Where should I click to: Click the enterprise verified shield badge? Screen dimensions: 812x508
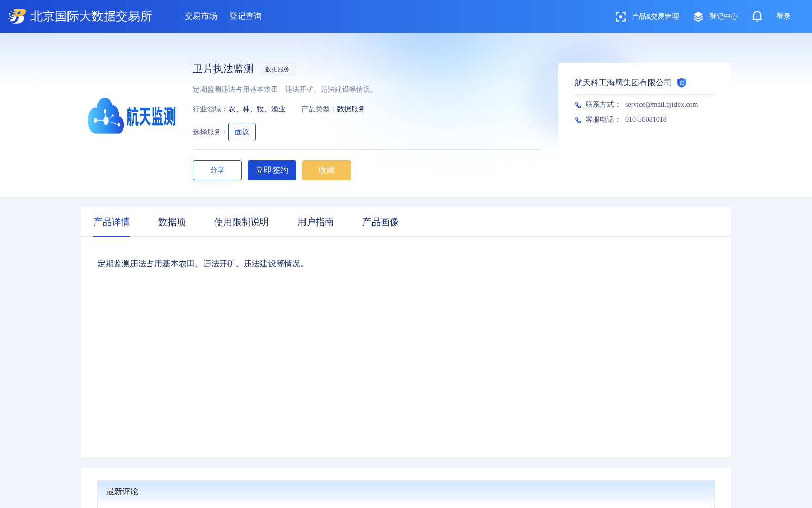point(682,83)
